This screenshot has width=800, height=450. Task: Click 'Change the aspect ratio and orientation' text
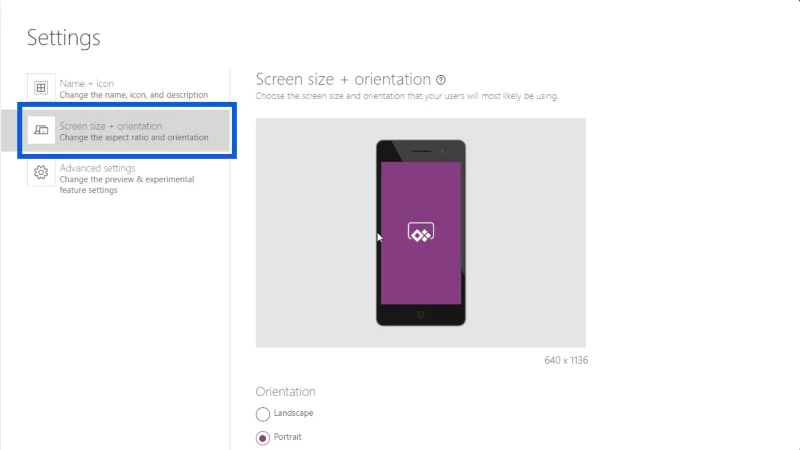(134, 137)
